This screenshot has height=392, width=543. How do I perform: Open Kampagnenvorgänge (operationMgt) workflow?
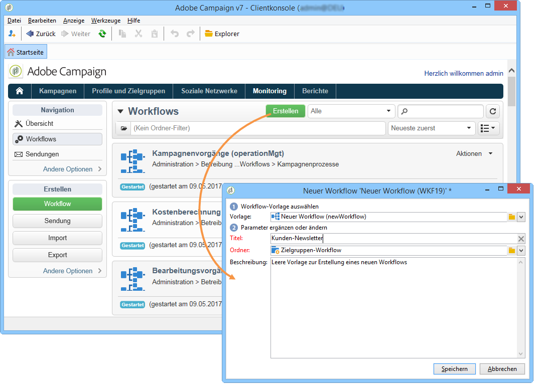[218, 153]
